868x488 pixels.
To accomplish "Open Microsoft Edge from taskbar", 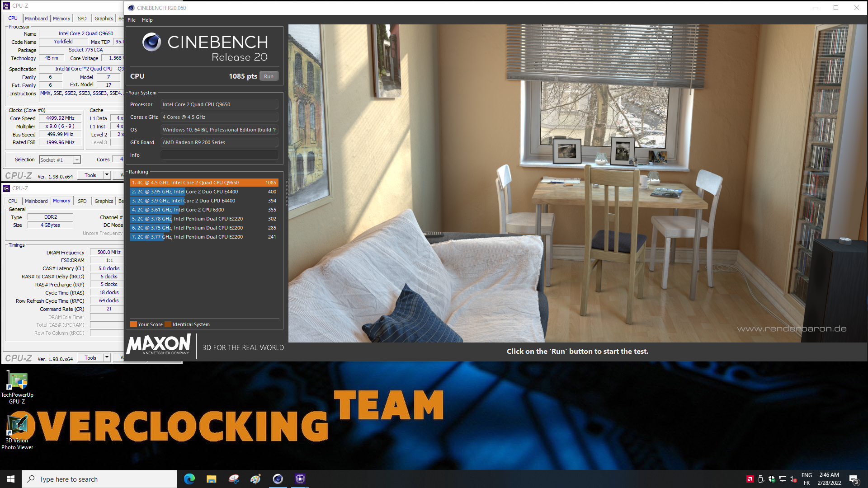I will click(x=189, y=479).
